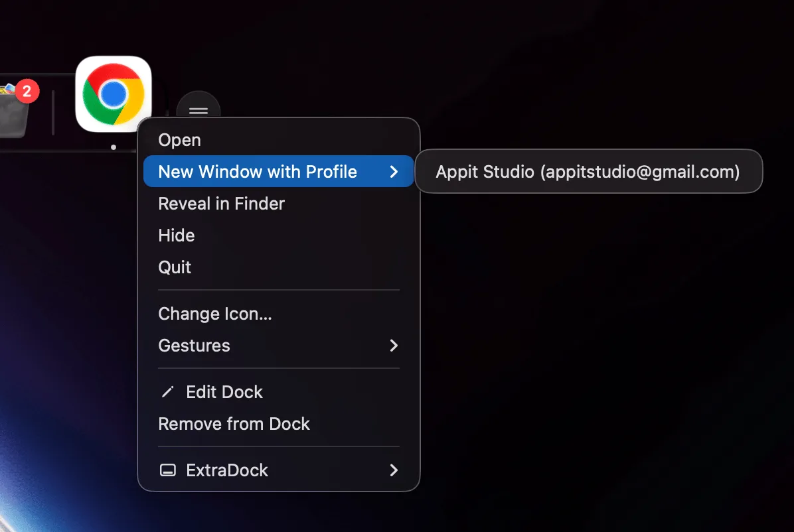This screenshot has height=532, width=794.
Task: Choose Reveal in Finder
Action: click(279, 204)
